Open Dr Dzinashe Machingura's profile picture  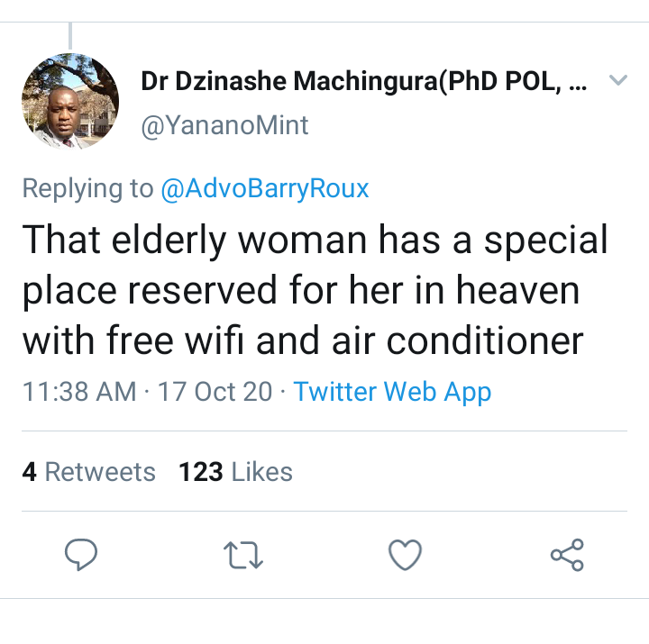[70, 101]
